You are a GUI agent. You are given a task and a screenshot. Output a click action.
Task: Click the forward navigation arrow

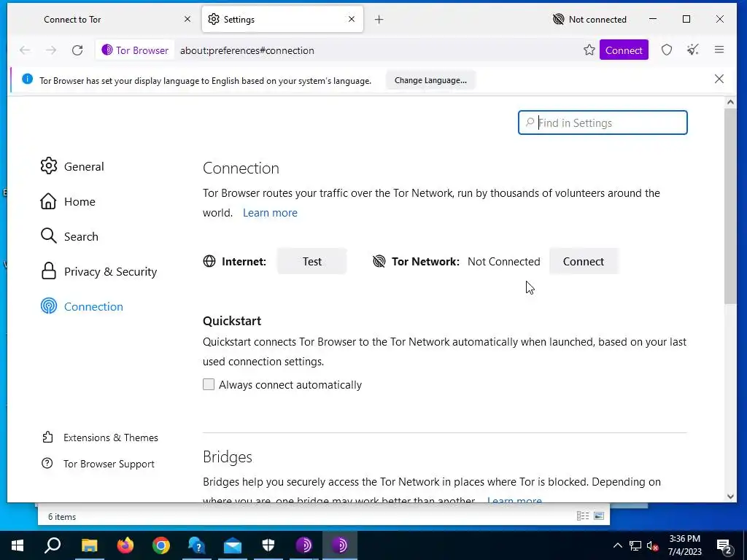[51, 50]
